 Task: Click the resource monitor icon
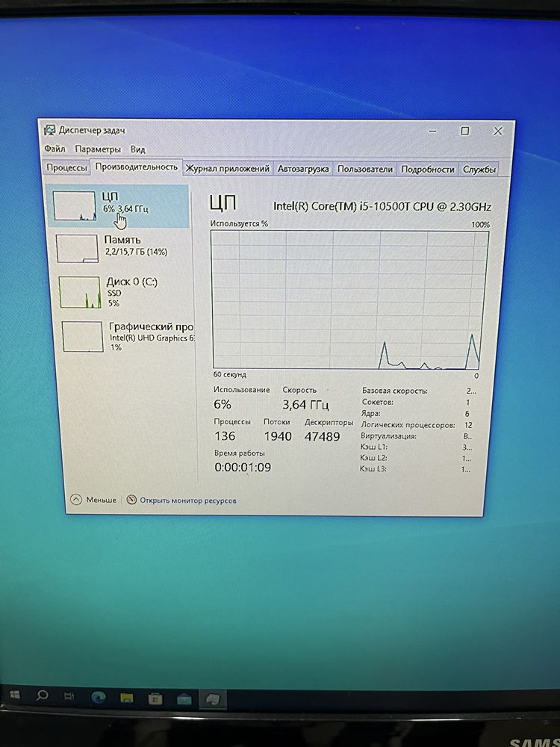point(131,500)
